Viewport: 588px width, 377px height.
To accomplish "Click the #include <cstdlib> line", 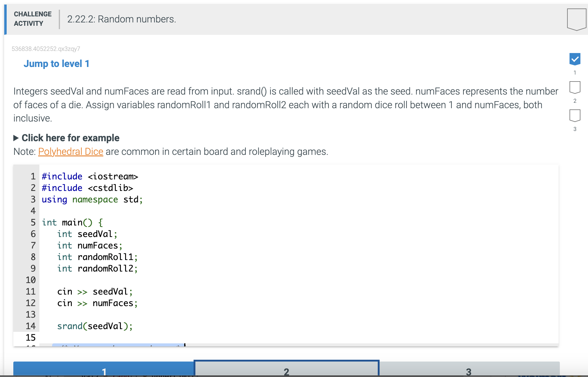I will pos(87,188).
